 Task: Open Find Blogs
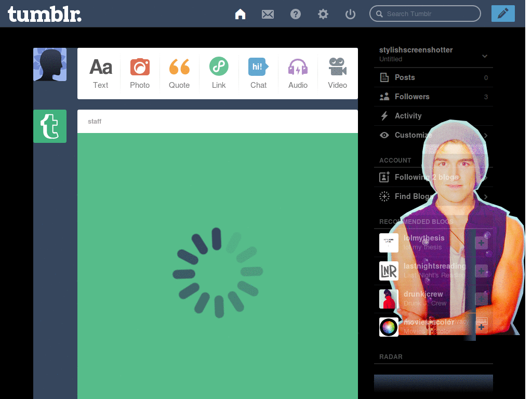coord(433,196)
